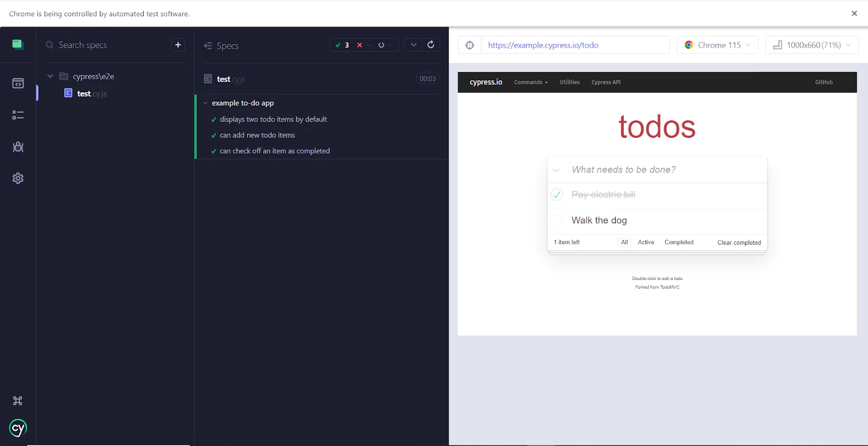Open the reporter options dropdown arrow
Viewport: 868px width, 446px height.
point(413,45)
